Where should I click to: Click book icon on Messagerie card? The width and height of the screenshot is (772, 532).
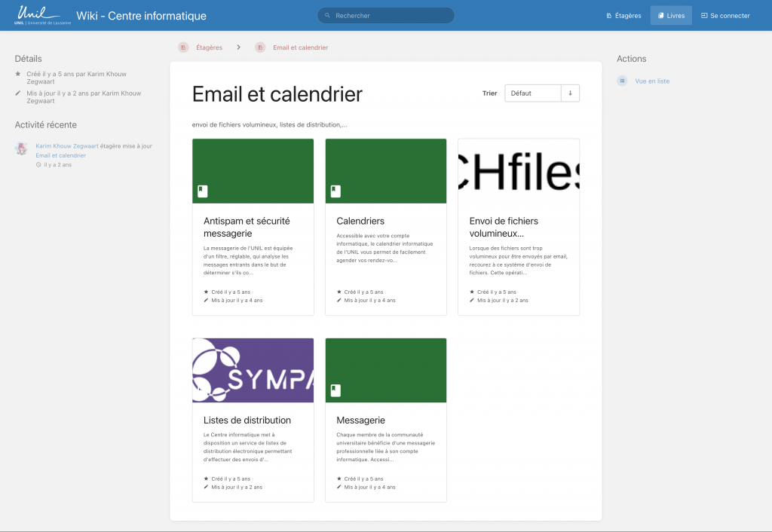pyautogui.click(x=335, y=390)
